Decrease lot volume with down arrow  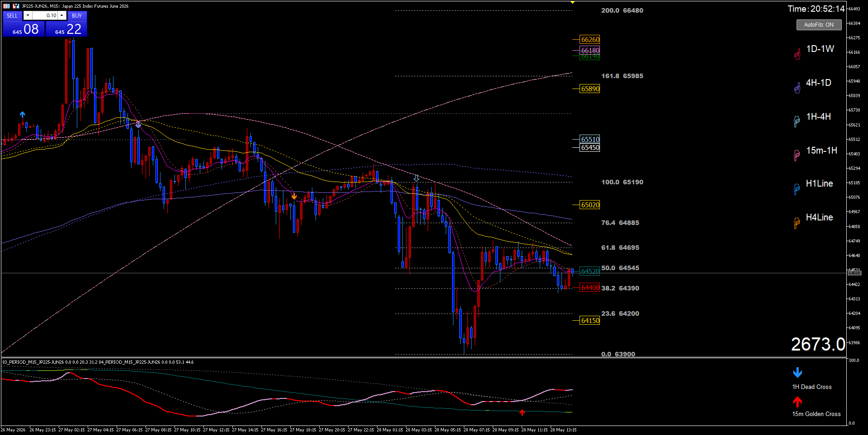point(28,15)
